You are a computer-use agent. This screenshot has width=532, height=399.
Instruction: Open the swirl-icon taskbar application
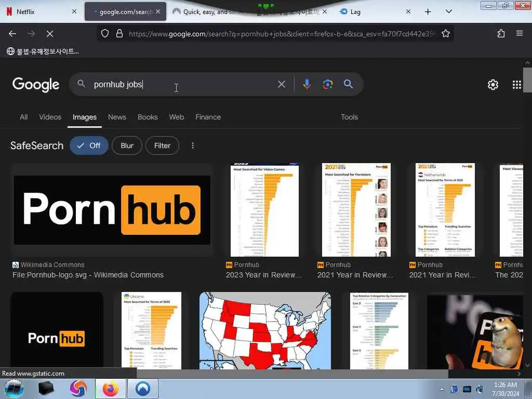pyautogui.click(x=78, y=389)
